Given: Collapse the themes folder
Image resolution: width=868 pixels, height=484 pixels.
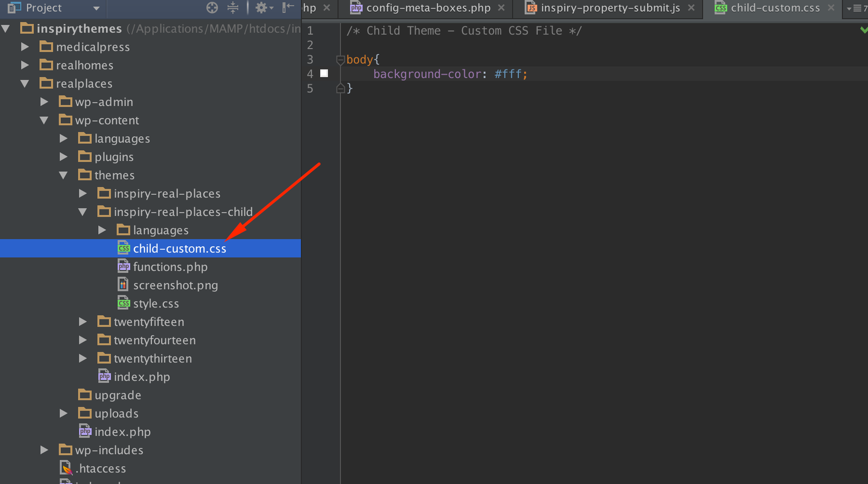Looking at the screenshot, I should tap(63, 175).
